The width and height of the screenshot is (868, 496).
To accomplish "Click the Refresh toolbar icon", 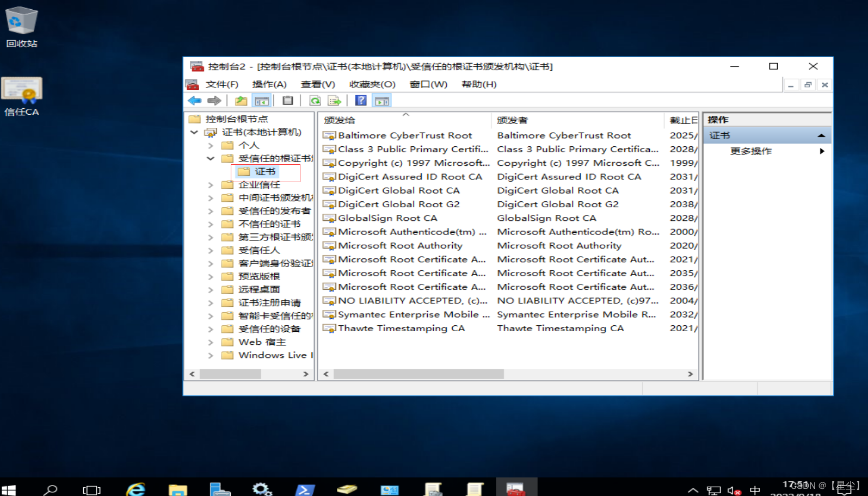I will tap(315, 101).
